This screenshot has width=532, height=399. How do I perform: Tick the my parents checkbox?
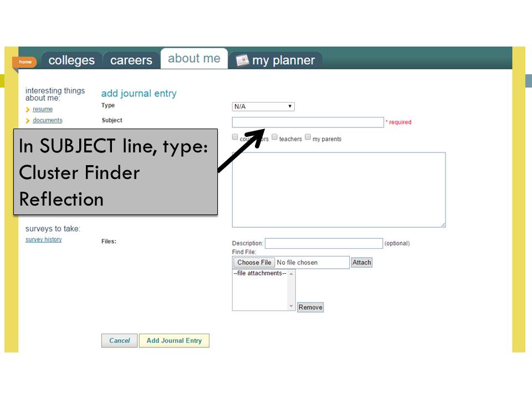pos(308,137)
